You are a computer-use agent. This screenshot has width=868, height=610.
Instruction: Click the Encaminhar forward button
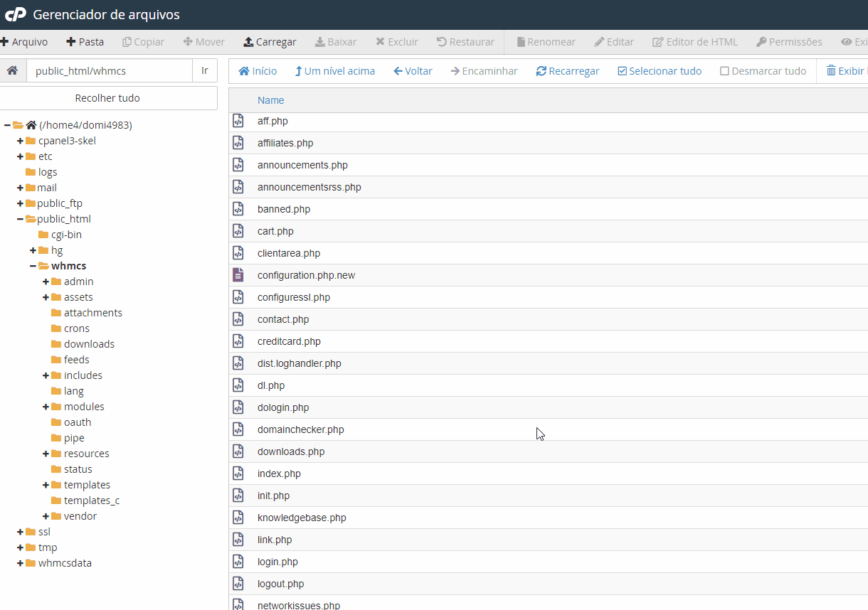484,71
